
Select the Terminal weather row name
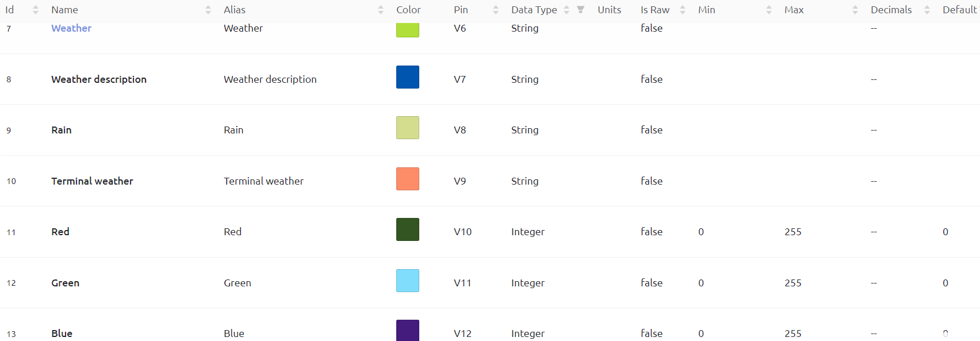[x=92, y=181]
